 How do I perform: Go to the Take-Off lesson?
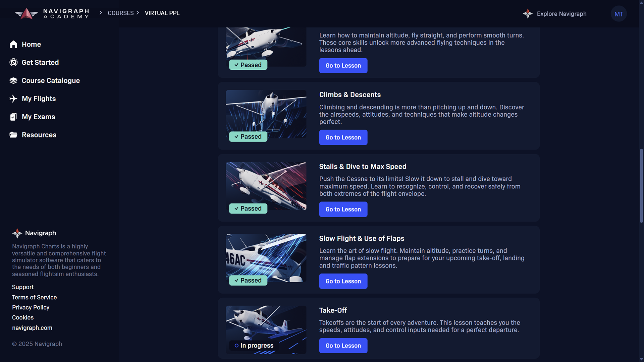[343, 346]
